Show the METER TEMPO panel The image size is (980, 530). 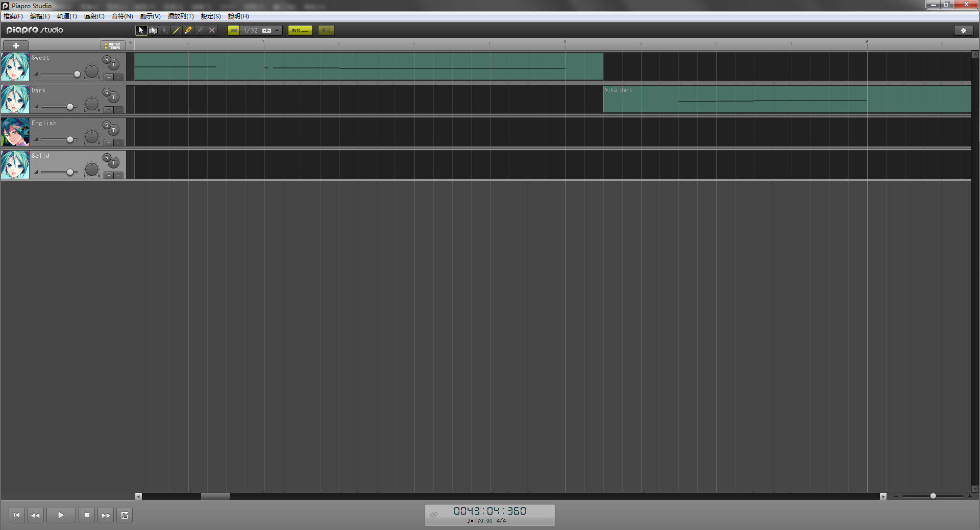(113, 45)
